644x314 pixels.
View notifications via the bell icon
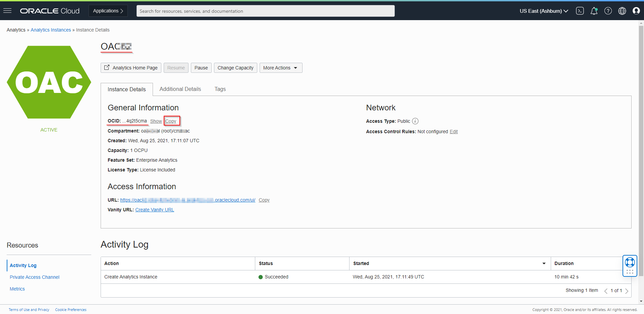[594, 11]
